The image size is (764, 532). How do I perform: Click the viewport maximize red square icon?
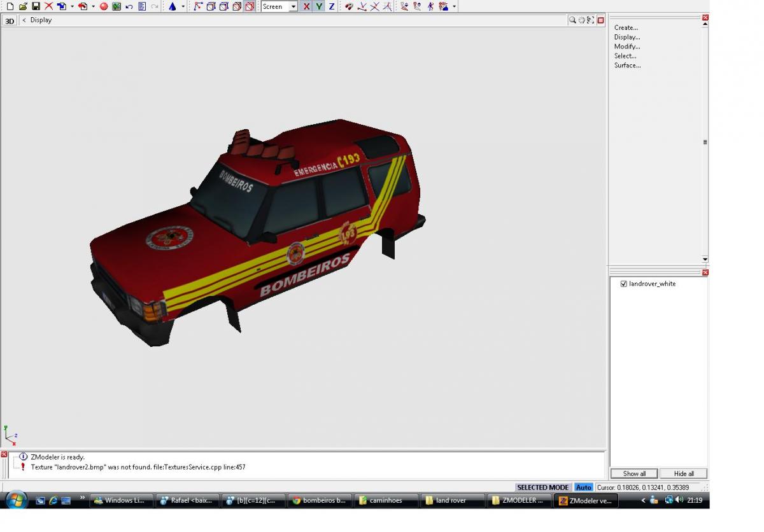[600, 20]
